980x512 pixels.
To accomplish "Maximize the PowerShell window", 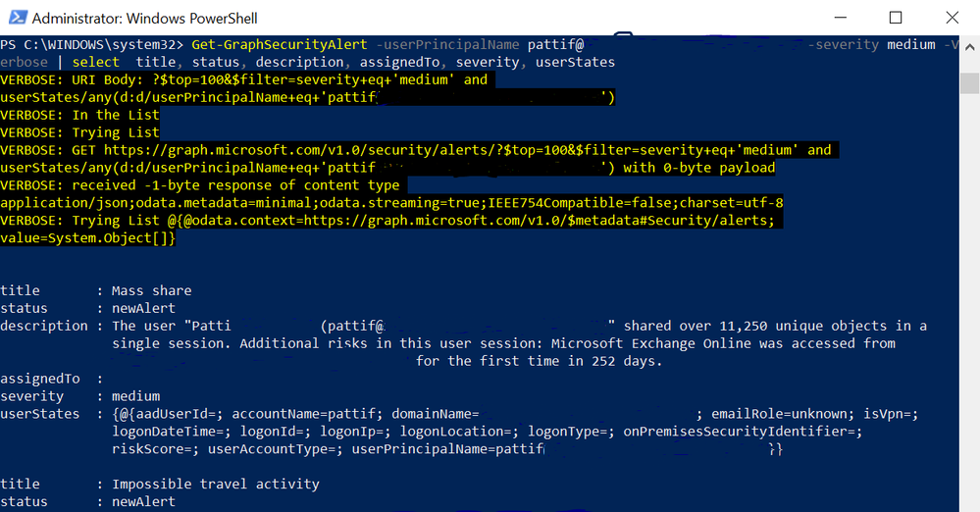I will pos(896,18).
